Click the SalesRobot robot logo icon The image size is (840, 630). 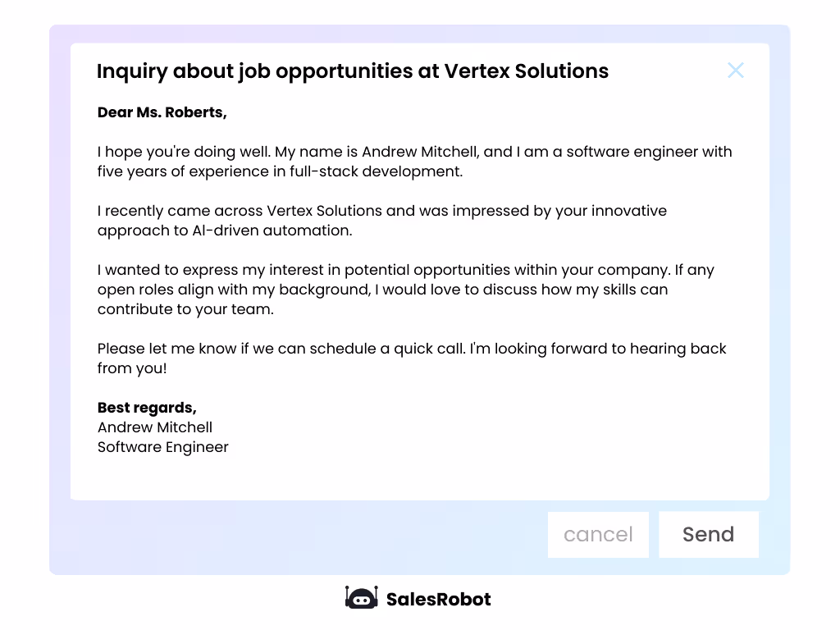360,598
